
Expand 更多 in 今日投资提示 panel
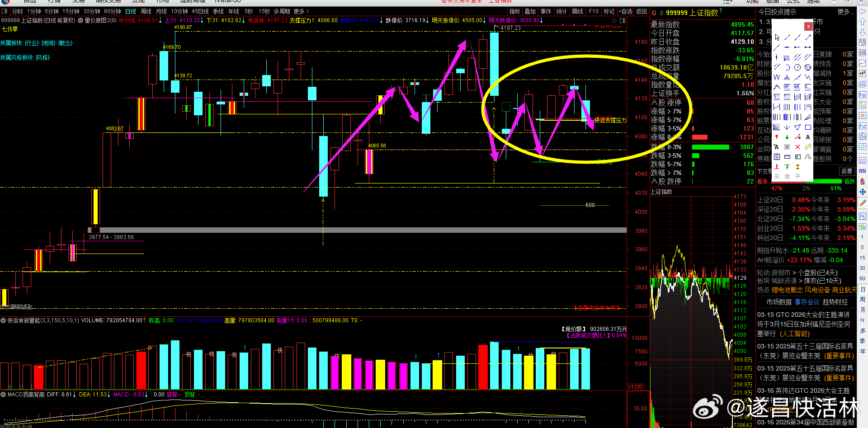[x=844, y=12]
